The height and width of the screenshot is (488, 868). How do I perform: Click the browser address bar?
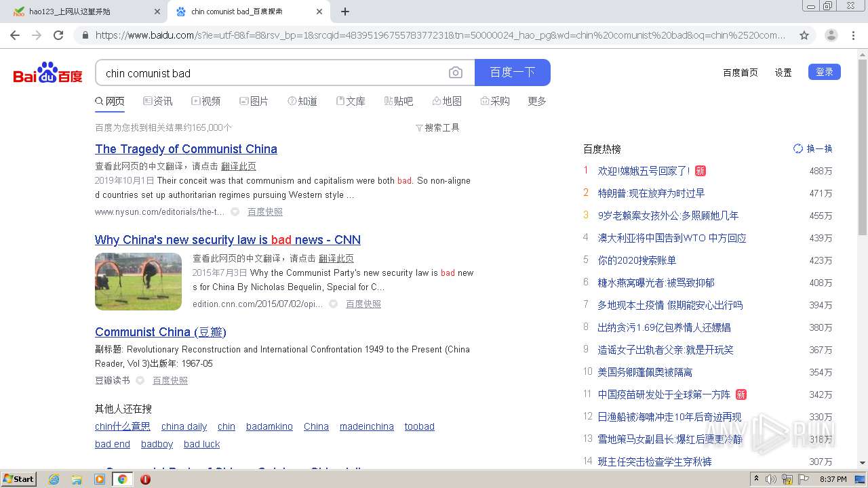441,35
